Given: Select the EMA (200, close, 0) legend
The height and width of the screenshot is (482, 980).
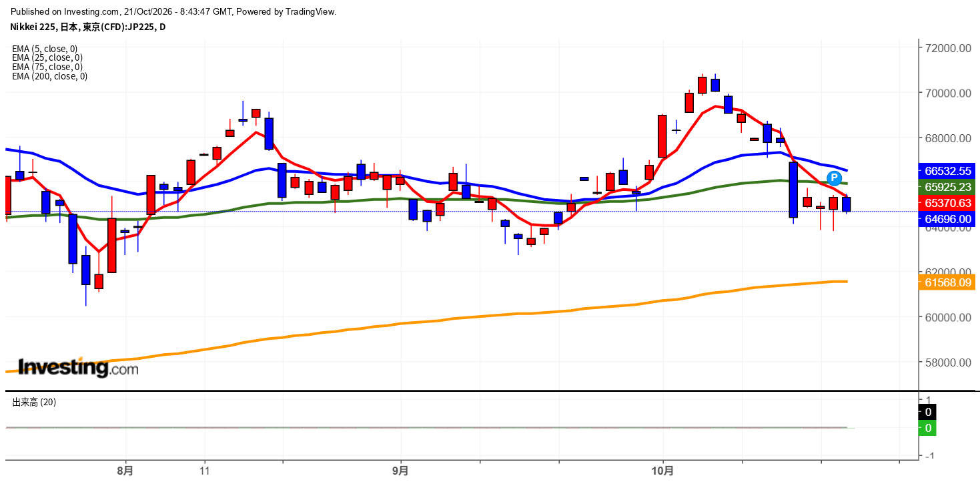Looking at the screenshot, I should pos(49,76).
